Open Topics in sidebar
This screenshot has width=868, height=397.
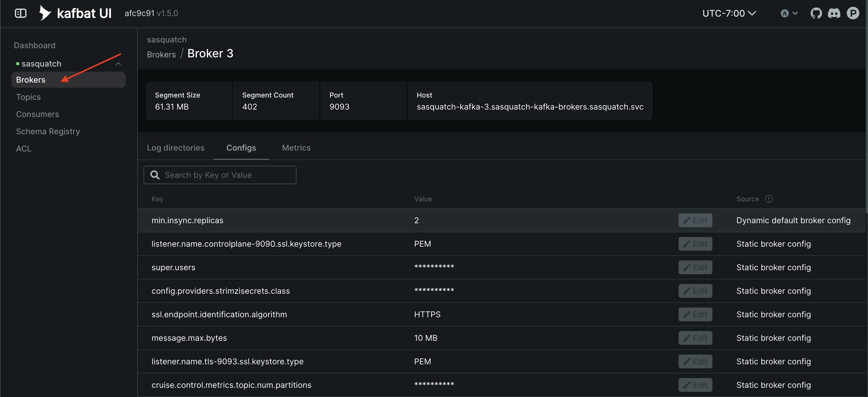(x=28, y=97)
